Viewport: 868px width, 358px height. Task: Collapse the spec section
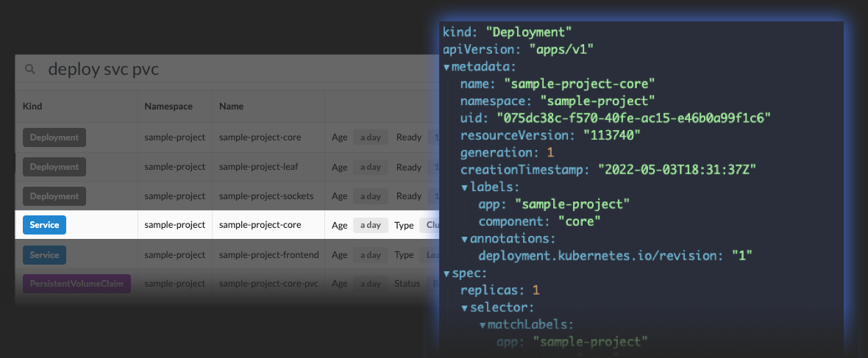(447, 273)
